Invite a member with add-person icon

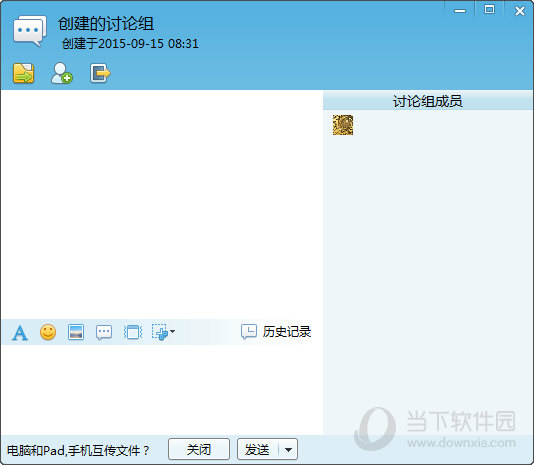62,73
